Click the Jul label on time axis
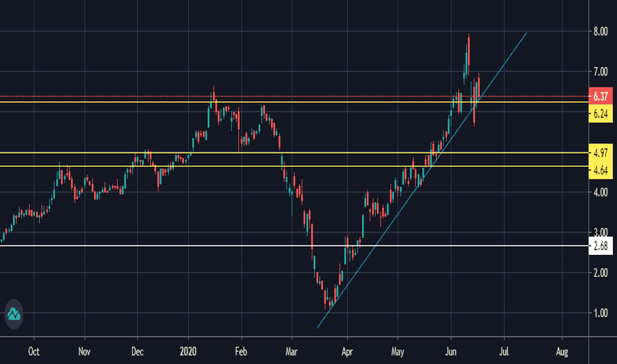The width and height of the screenshot is (617, 364). pyautogui.click(x=504, y=351)
